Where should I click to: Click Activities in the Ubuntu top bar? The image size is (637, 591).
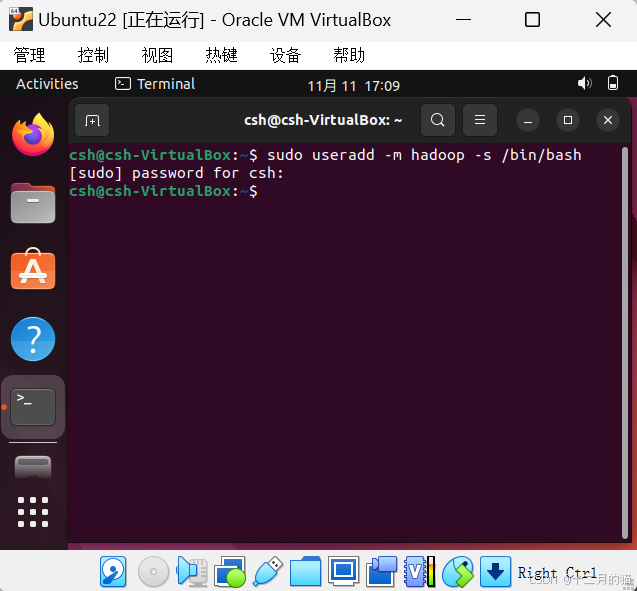[x=47, y=84]
